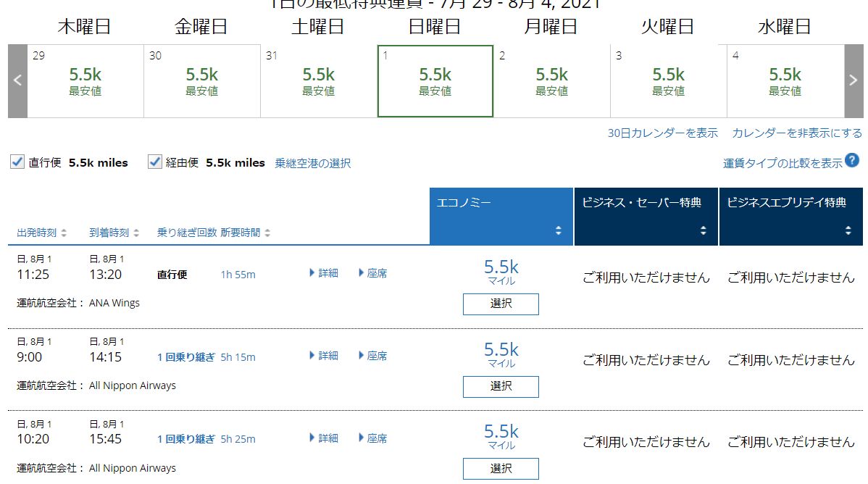
Task: Click All Nippon Airways on 10:20 flight
Action: (x=133, y=468)
